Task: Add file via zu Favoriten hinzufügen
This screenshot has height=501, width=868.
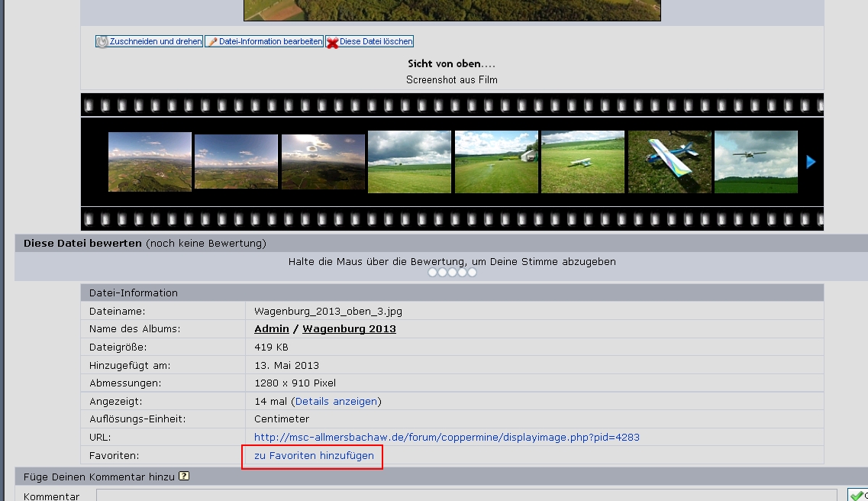Action: (x=314, y=456)
